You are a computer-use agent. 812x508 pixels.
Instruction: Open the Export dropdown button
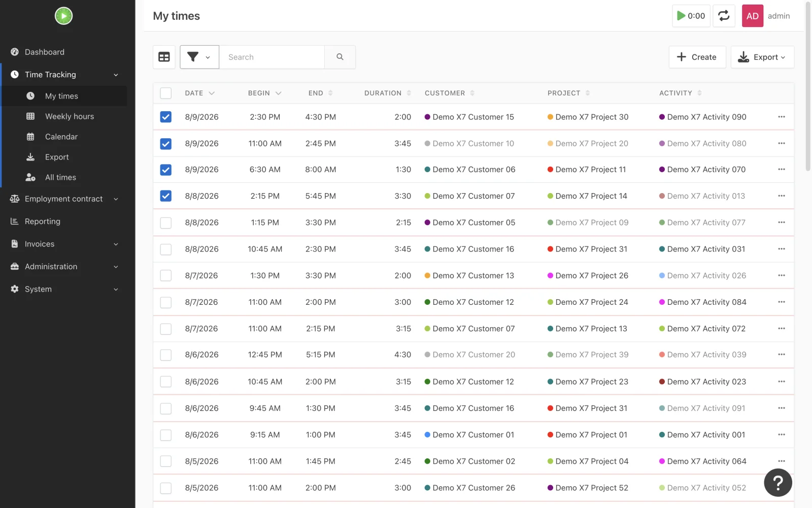(762, 57)
